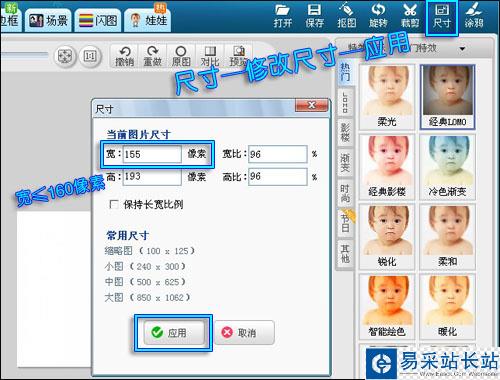Choose 小图 (240 x 300) preset

[x=145, y=266]
